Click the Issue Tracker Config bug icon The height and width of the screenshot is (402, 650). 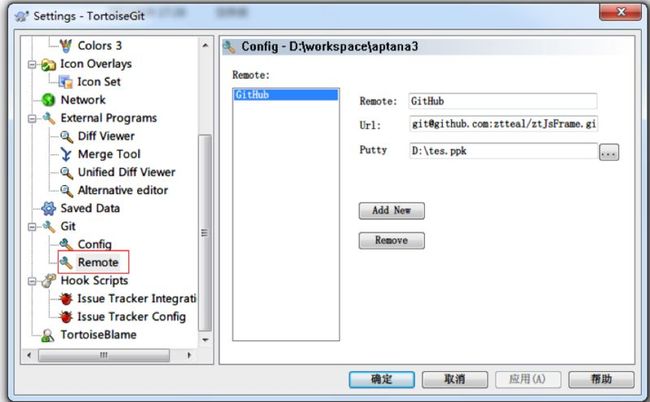(x=65, y=317)
